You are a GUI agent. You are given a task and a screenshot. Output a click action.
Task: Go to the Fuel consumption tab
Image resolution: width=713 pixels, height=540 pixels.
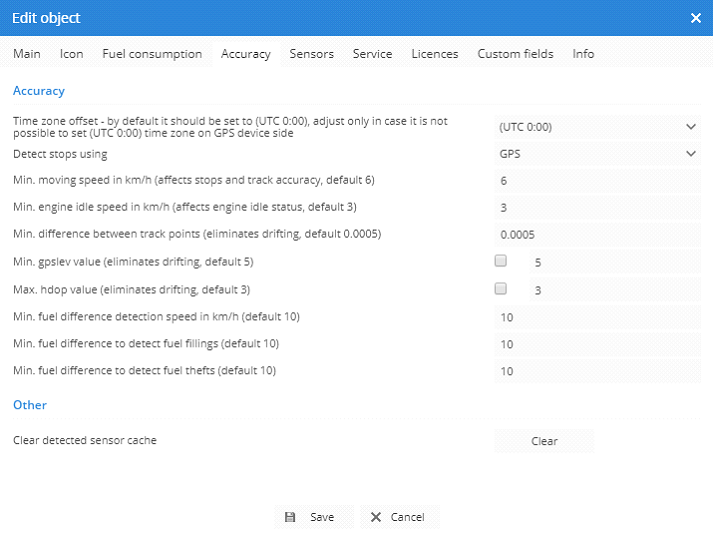point(152,54)
